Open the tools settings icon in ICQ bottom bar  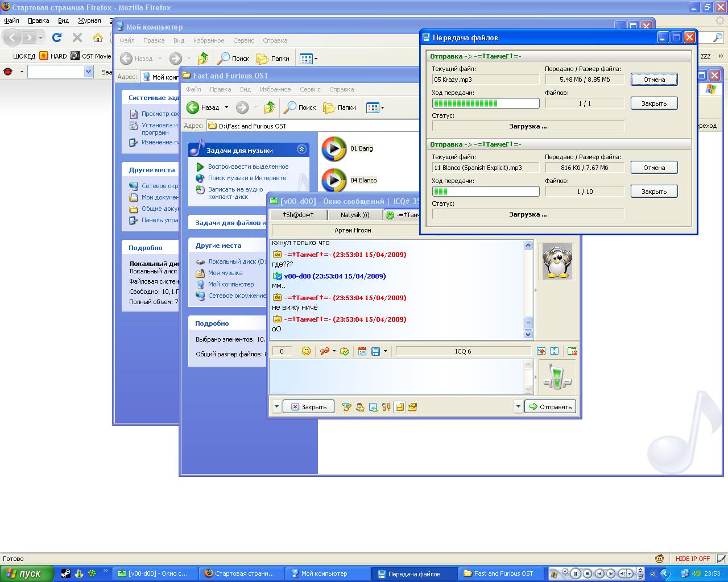[x=386, y=407]
